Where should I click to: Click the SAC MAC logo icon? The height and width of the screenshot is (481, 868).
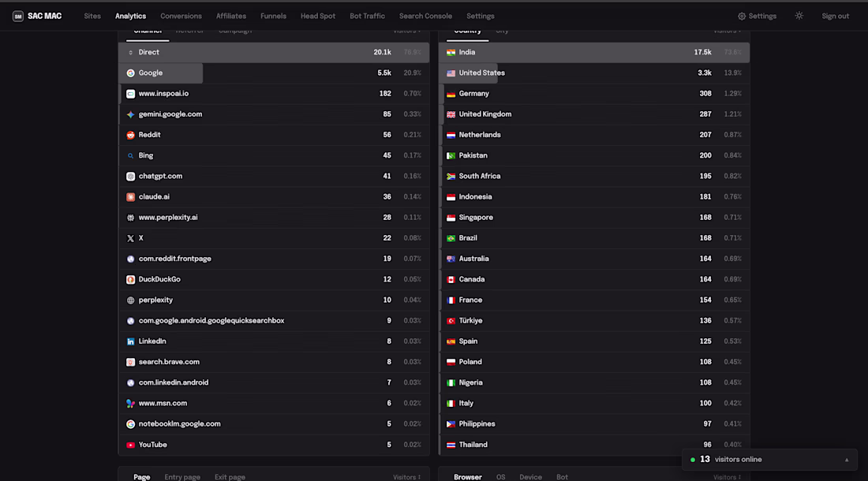point(17,16)
